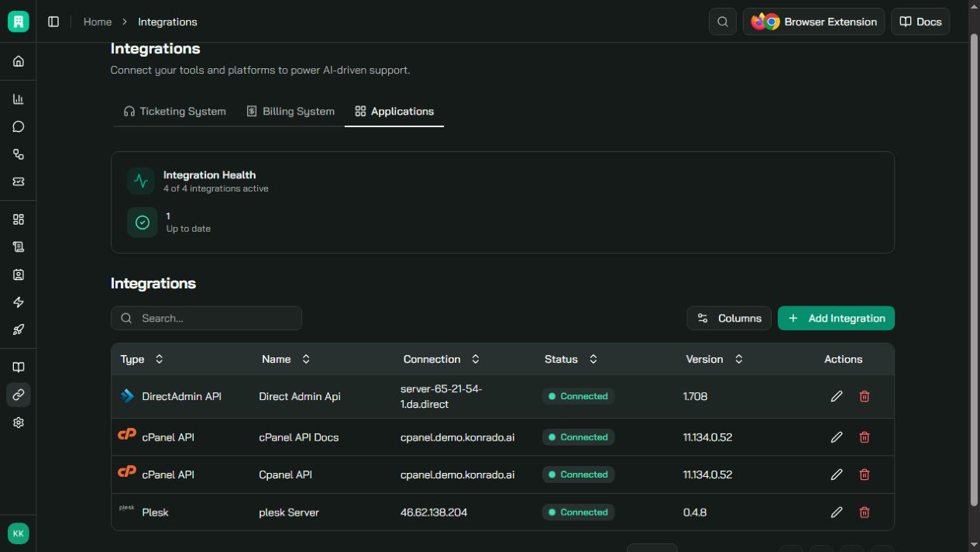Image resolution: width=980 pixels, height=552 pixels.
Task: Delete the plesk Server integration
Action: click(865, 512)
